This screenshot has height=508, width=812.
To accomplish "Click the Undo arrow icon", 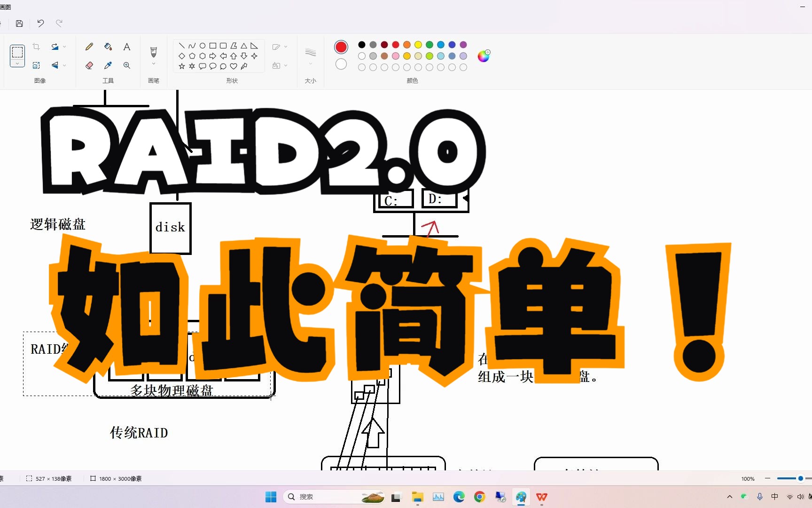I will click(40, 24).
